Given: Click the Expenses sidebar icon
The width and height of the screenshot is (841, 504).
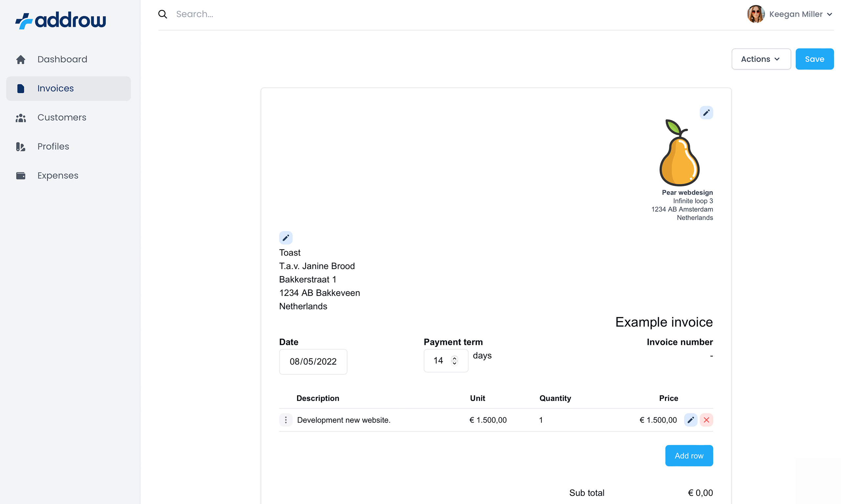Looking at the screenshot, I should (x=20, y=176).
